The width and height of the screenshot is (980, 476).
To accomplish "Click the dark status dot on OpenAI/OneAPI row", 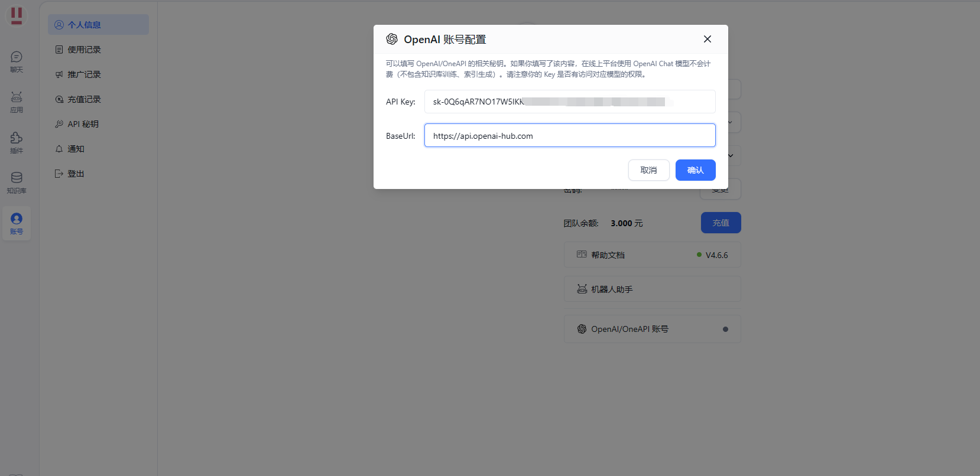I will tap(725, 330).
